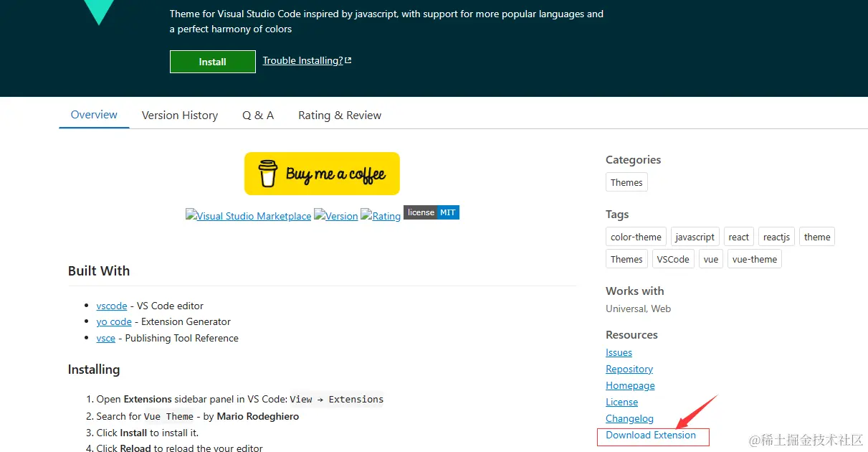Click the Download Extension link
868x452 pixels.
(x=651, y=435)
